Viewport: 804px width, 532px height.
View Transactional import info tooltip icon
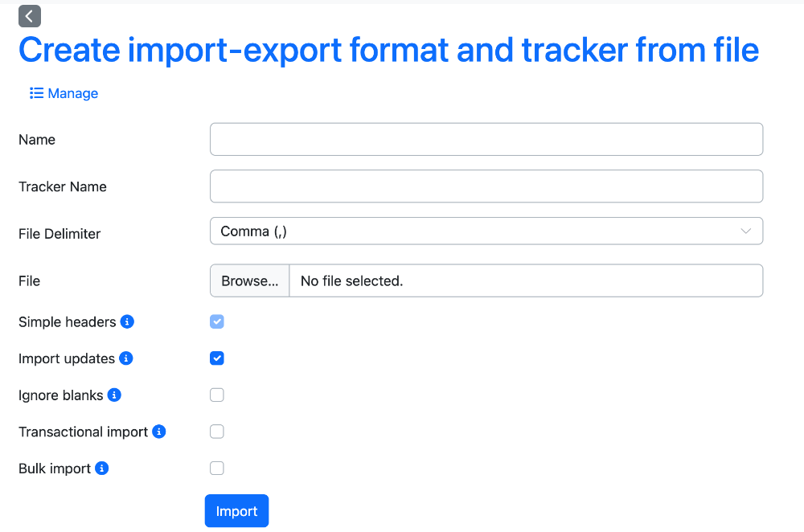159,432
